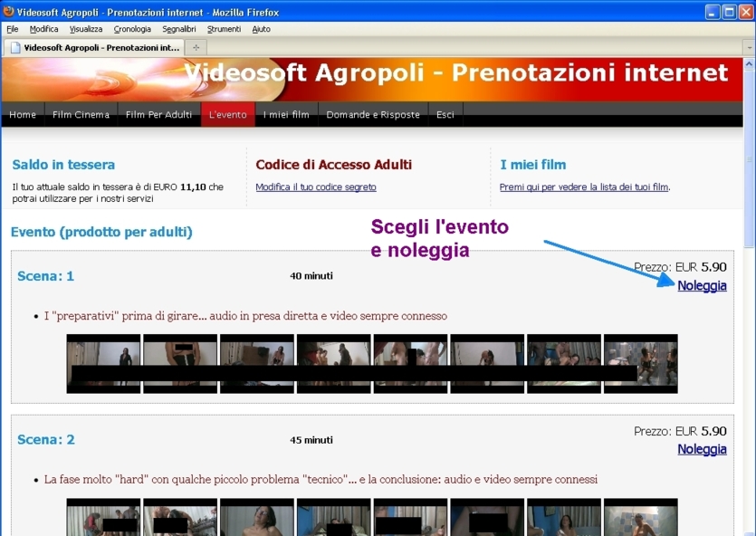Click the 'Evento (prodotto per adulti)' heading
The image size is (756, 536).
pos(101,232)
